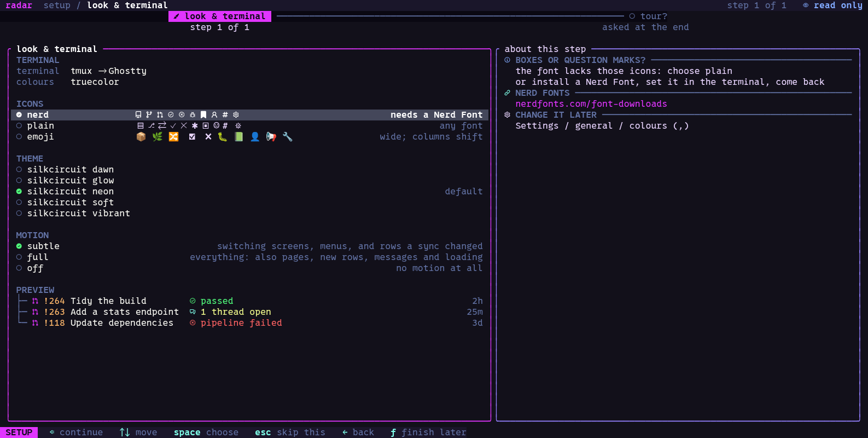Select the silkcircuit soft theme

(249, 203)
